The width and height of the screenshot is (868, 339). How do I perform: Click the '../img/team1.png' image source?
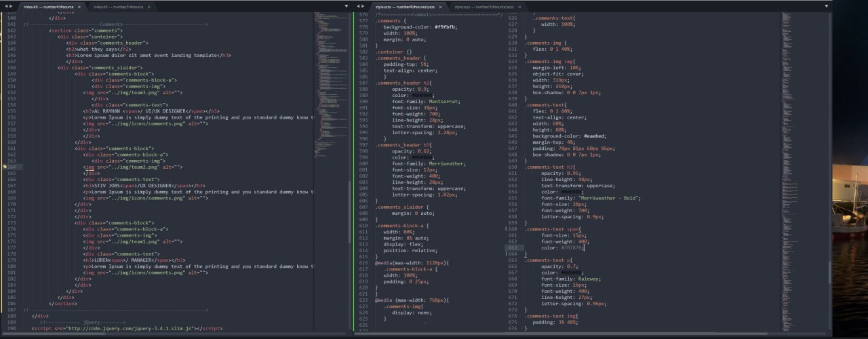[133, 241]
